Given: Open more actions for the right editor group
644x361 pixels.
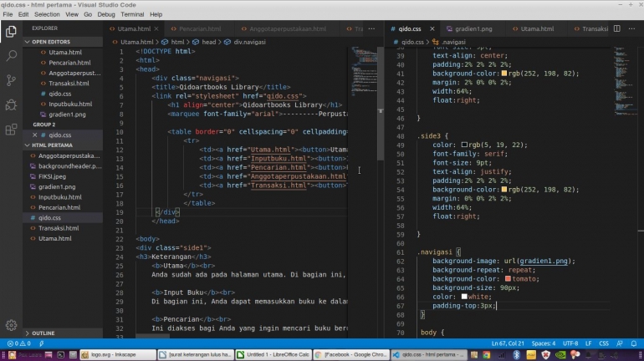Looking at the screenshot, I should coord(631,28).
